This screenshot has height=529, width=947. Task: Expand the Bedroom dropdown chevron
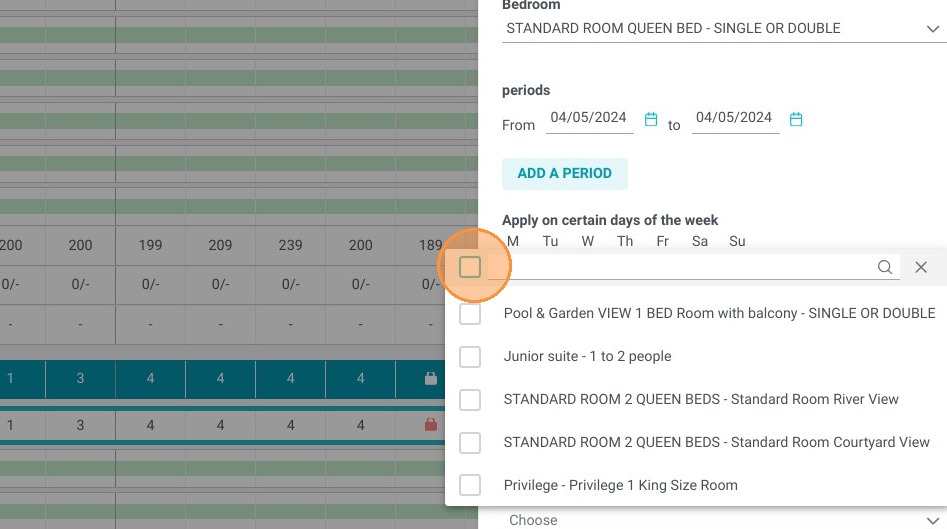(933, 29)
